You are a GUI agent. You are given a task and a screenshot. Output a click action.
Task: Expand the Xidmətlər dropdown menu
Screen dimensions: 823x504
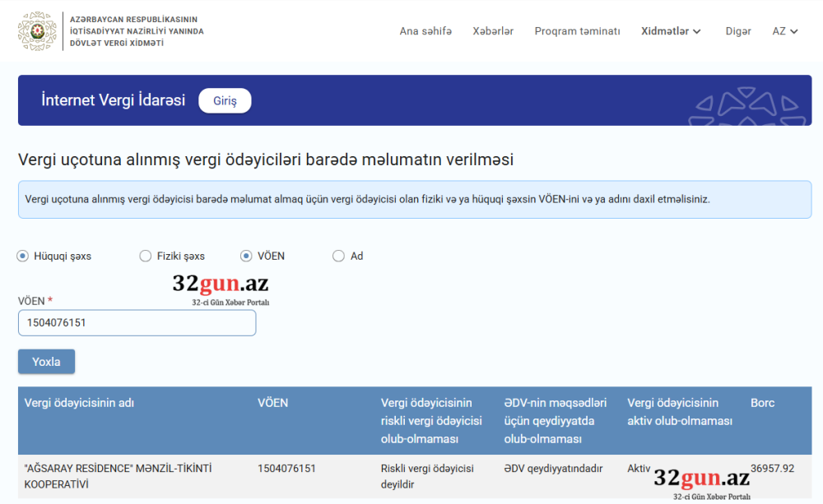click(x=671, y=31)
